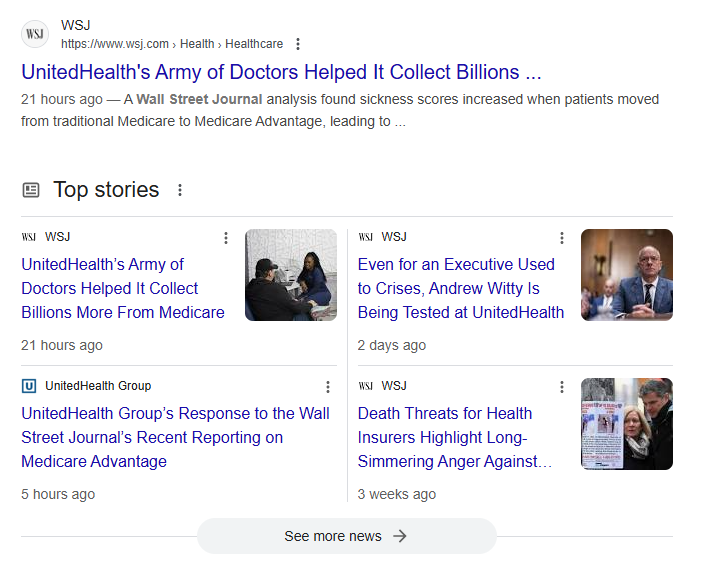
Task: Open the story 'UnitedHealth's Army of Doctors Helped It Collect Billions More From Medicare'
Action: click(x=123, y=289)
